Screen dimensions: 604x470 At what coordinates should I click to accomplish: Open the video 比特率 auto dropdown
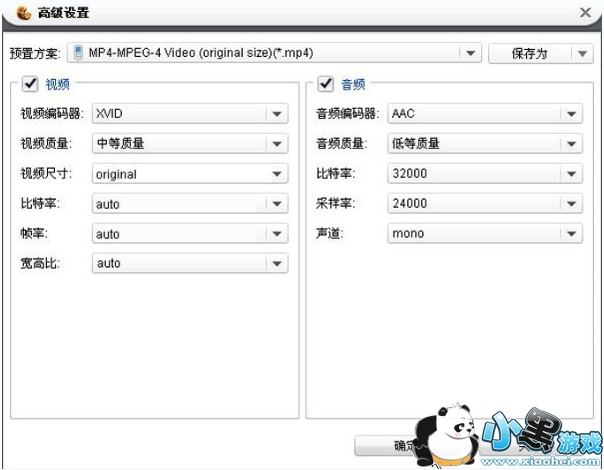coord(190,204)
